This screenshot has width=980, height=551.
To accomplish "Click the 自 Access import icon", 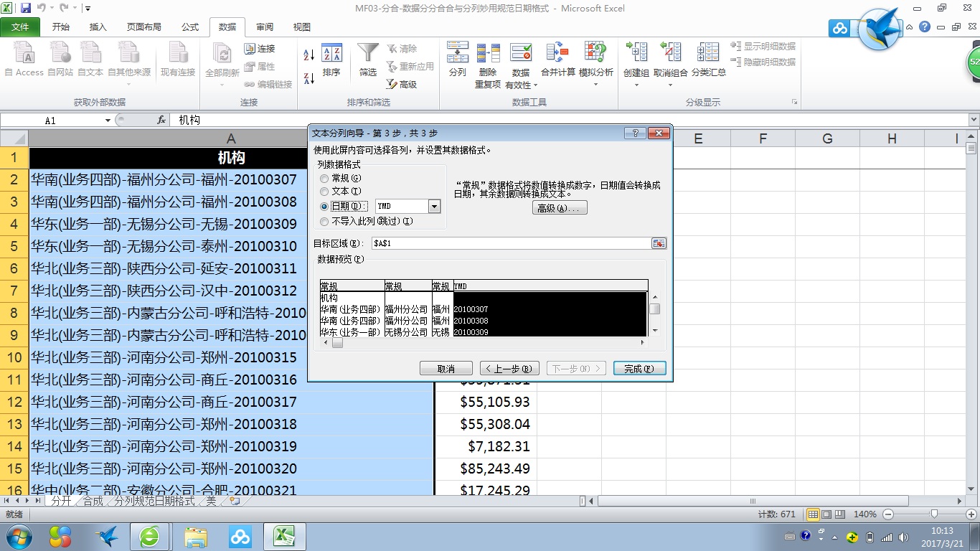I will click(24, 53).
